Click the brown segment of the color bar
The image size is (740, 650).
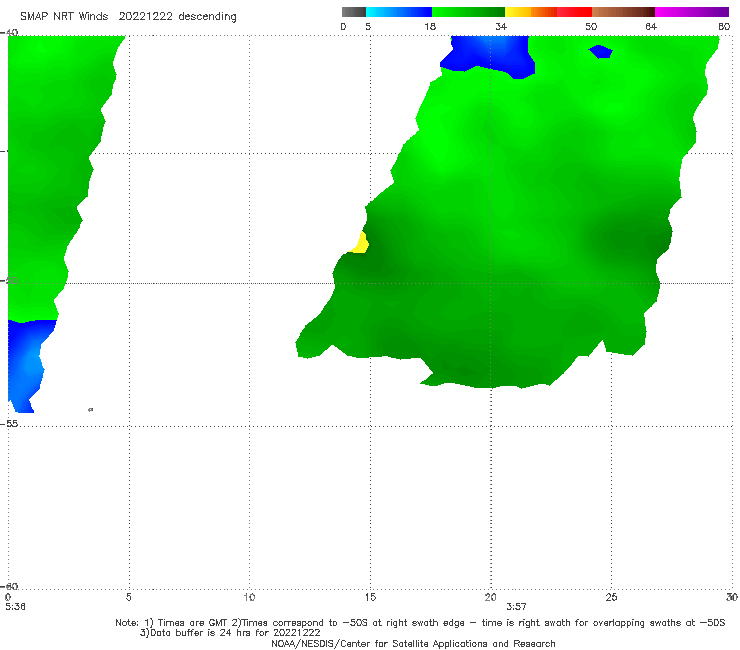(623, 12)
